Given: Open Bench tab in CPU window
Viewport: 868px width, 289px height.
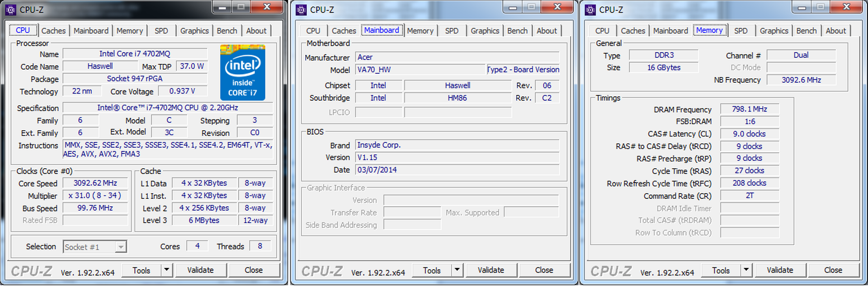Looking at the screenshot, I should pos(227,31).
